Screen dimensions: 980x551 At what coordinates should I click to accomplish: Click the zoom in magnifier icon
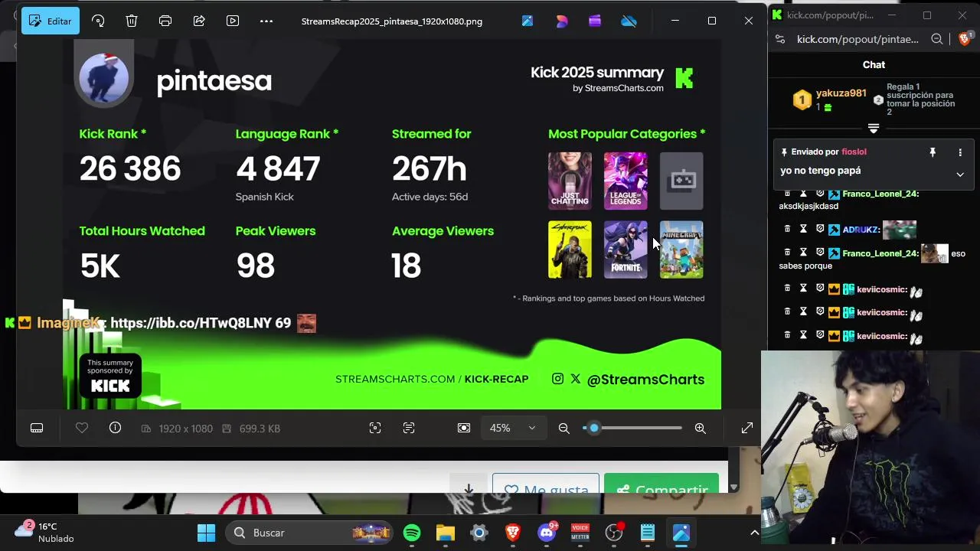[701, 428]
